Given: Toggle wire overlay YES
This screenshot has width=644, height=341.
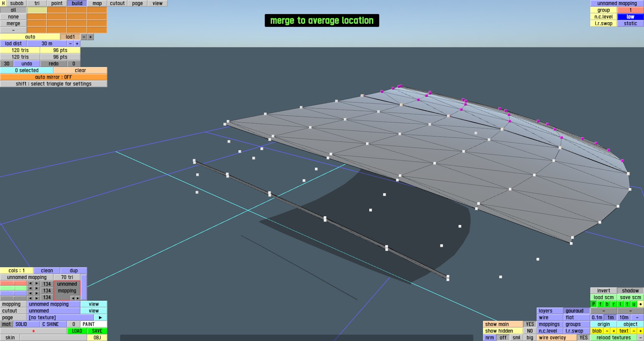Looking at the screenshot, I should (x=584, y=338).
